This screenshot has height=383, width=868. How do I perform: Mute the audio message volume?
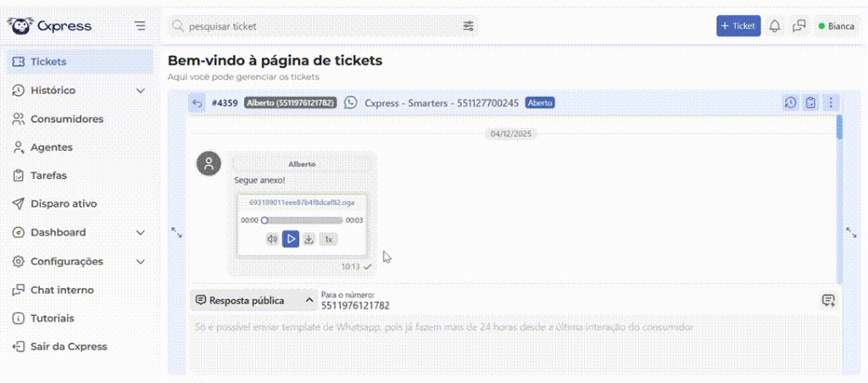click(272, 239)
